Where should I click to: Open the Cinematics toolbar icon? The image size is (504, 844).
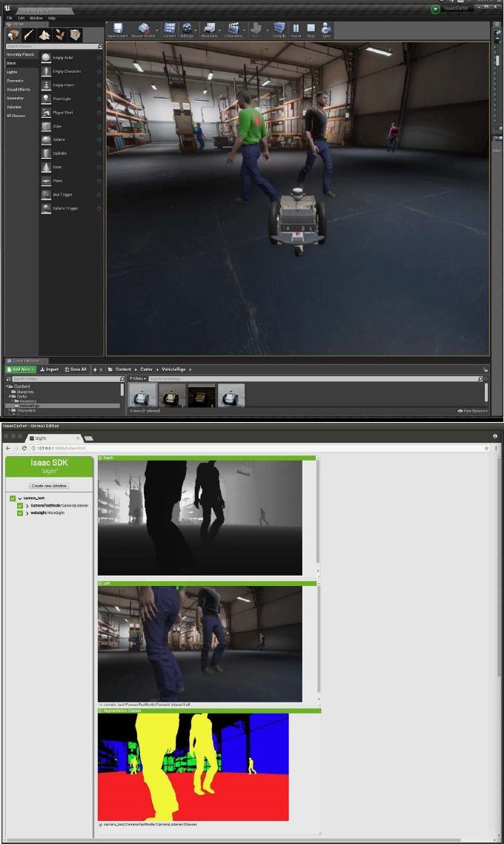[x=233, y=30]
